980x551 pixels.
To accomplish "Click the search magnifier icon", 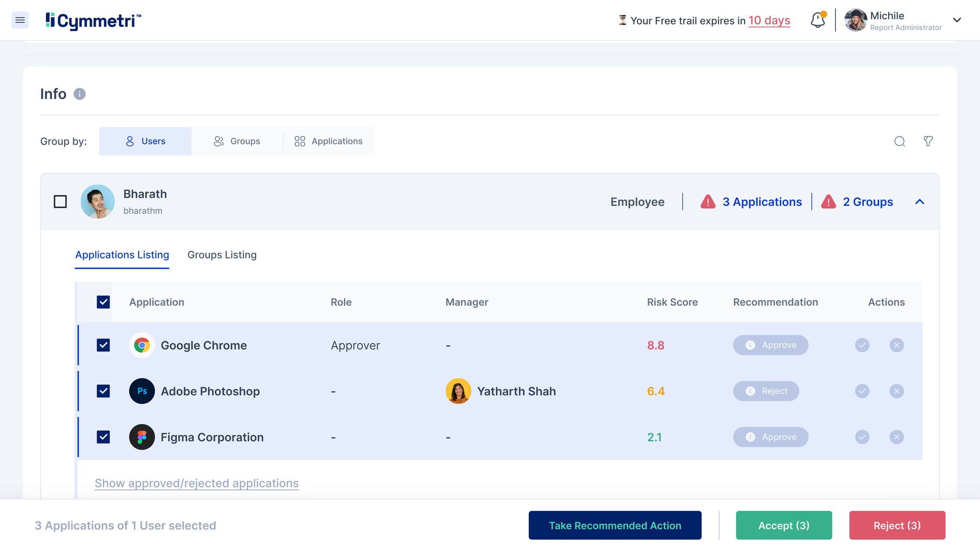I will [x=899, y=141].
